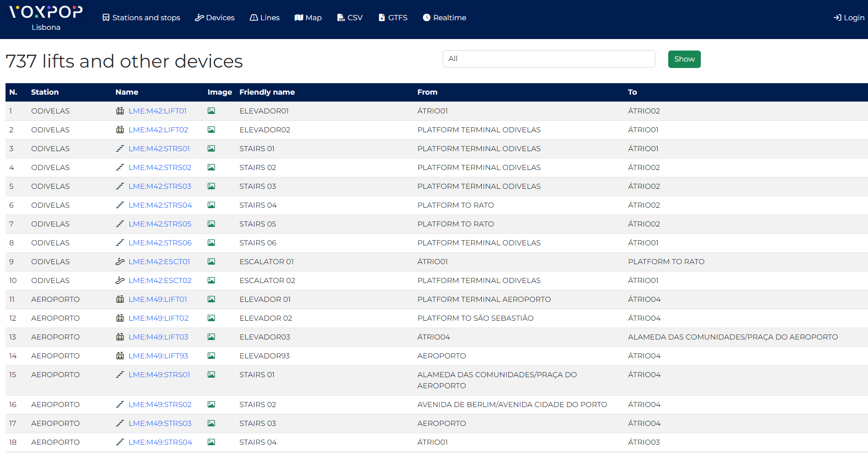Screen dimensions: 868x453
Task: Go to the Lines page
Action: pos(265,17)
